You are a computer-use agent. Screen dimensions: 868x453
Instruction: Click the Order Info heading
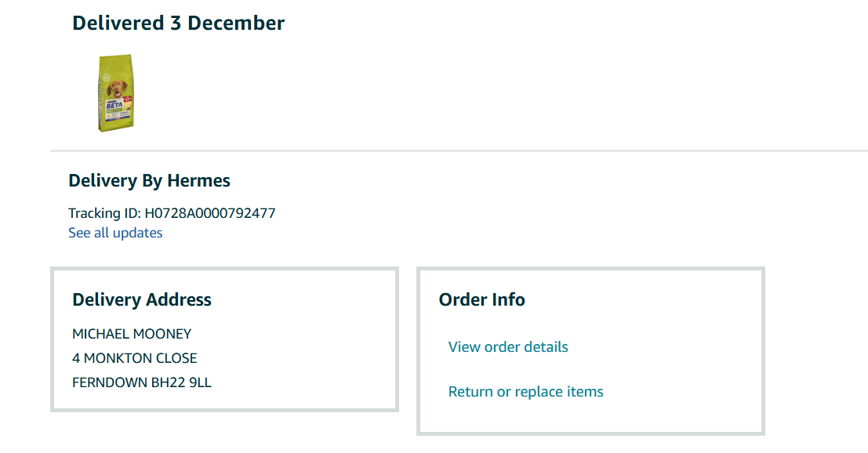481,299
